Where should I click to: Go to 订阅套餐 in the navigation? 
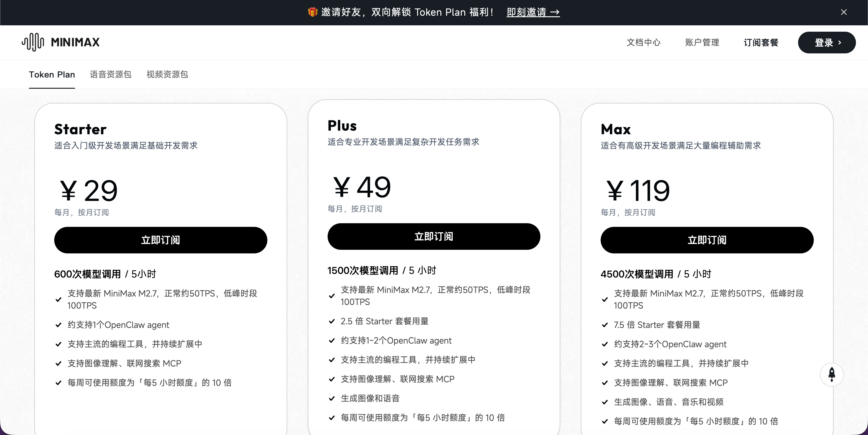[761, 43]
